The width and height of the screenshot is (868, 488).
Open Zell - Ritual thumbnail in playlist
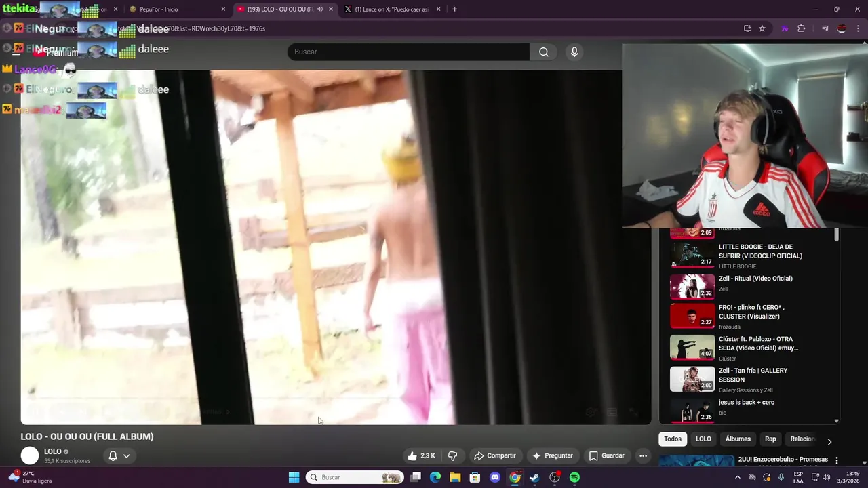[x=692, y=286]
